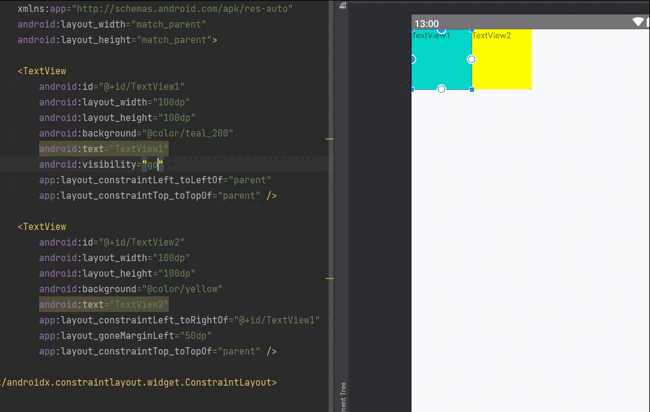
Task: Click warning stripe mark beside TextView2 height line
Action: [x=330, y=279]
